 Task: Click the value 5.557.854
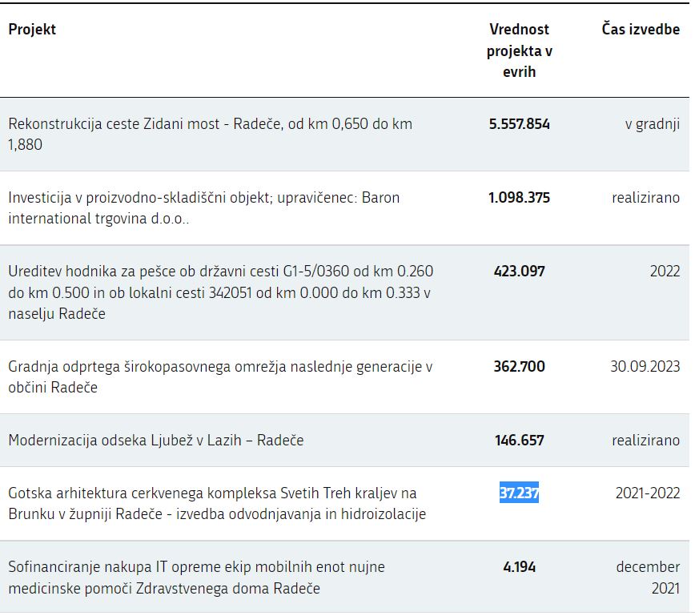[x=519, y=124]
